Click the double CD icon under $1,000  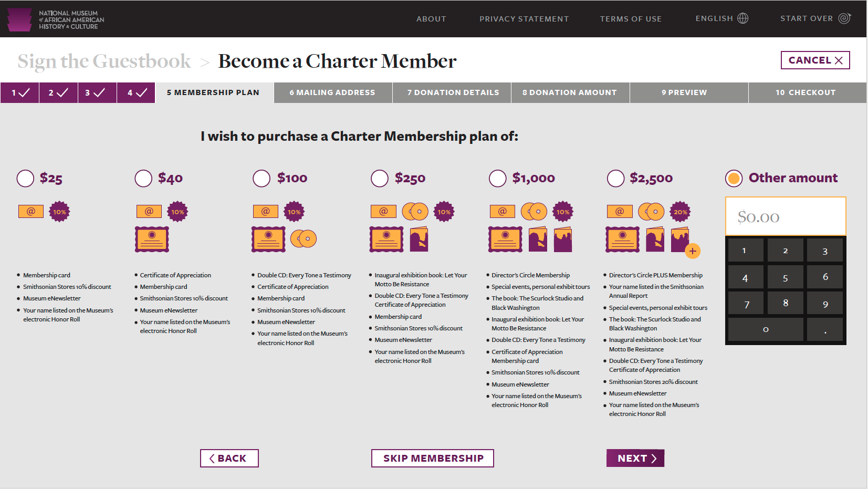[x=534, y=212]
